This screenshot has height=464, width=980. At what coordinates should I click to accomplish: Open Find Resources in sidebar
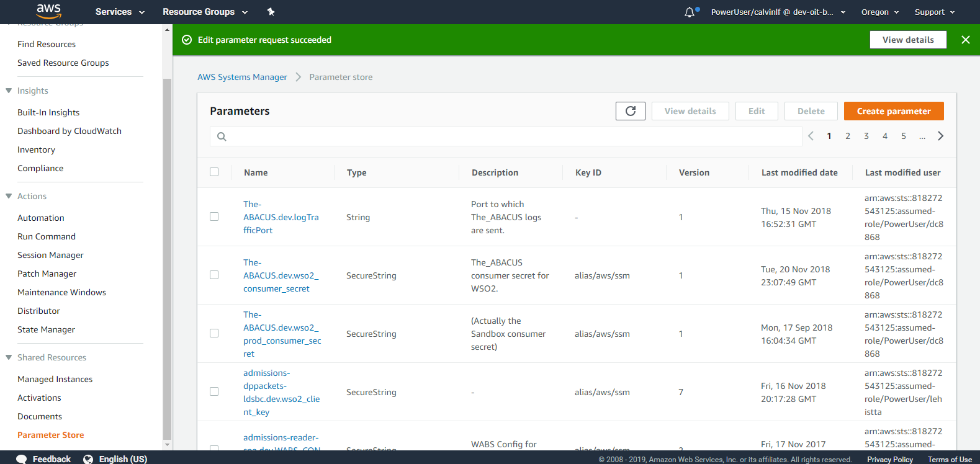47,44
